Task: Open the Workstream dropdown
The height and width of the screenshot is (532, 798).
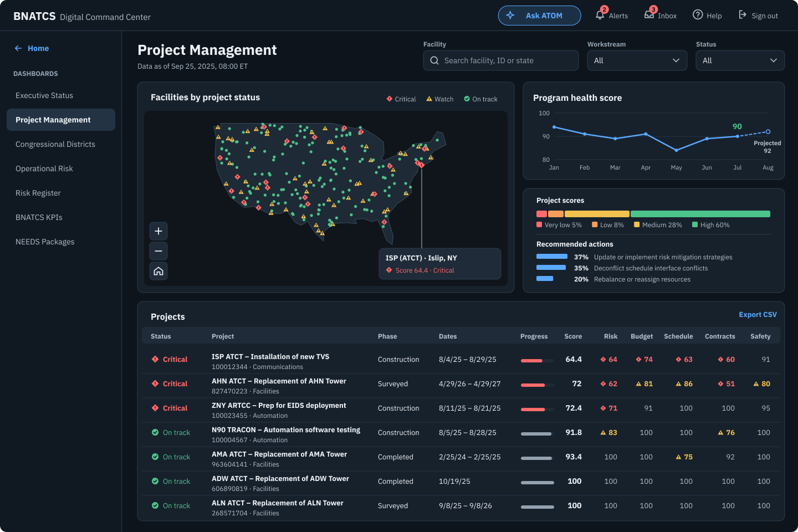Action: click(637, 60)
